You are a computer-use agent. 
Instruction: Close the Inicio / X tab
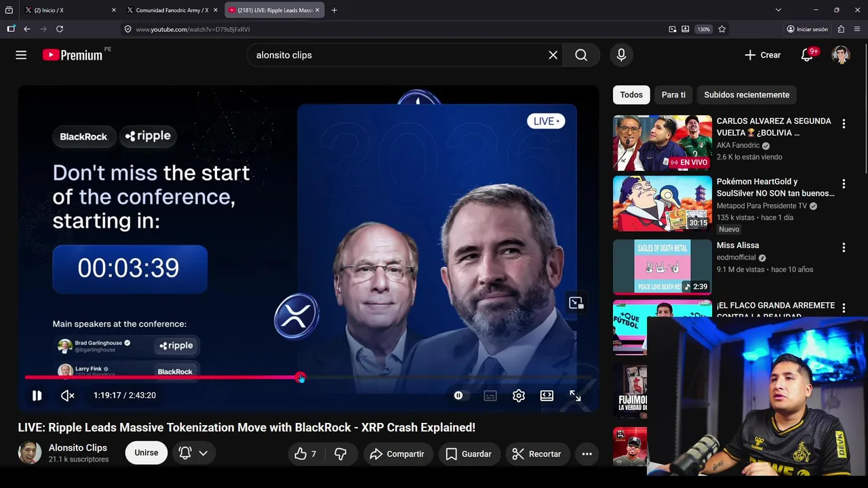113,10
